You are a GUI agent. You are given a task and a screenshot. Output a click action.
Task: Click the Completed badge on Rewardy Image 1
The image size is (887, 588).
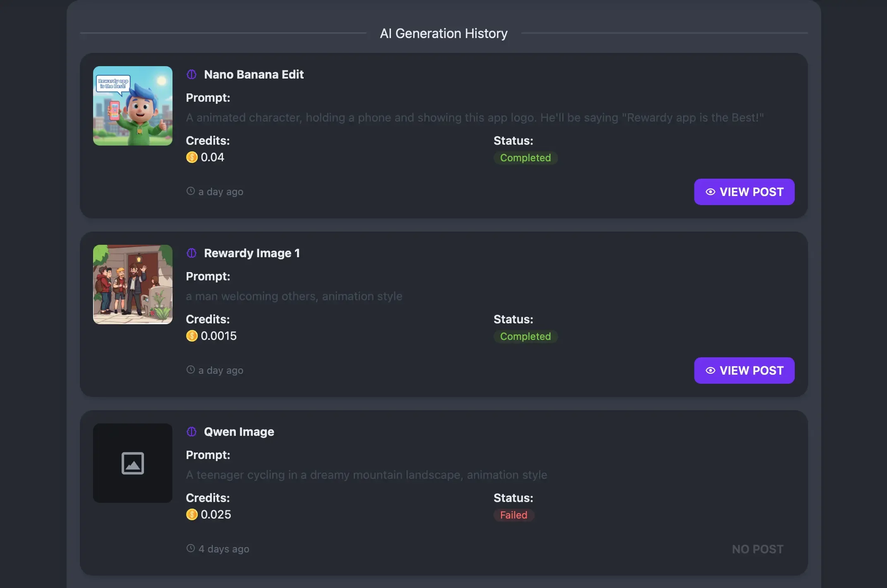(525, 336)
